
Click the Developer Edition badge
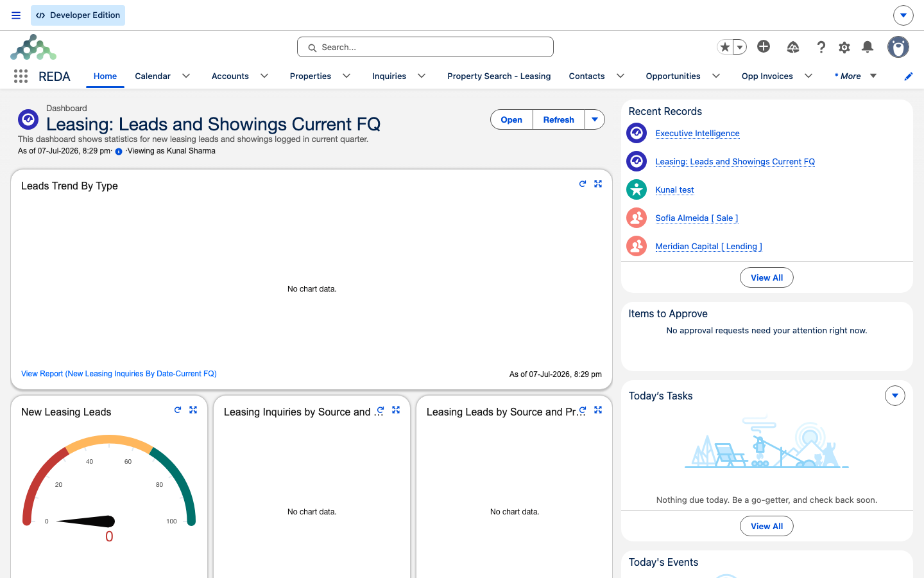(78, 15)
